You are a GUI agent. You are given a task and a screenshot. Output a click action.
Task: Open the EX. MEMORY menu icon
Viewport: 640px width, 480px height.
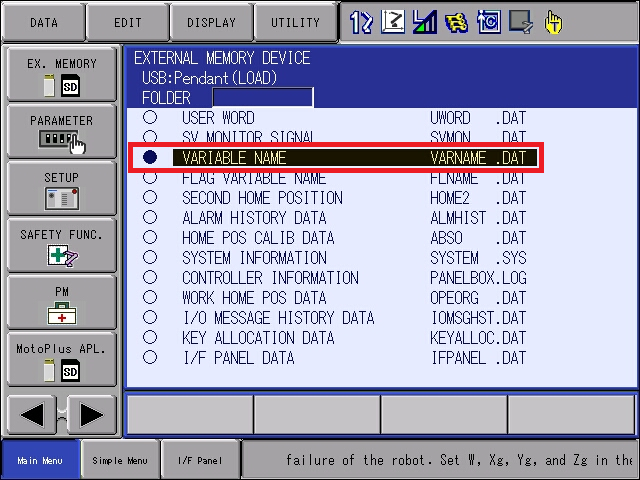(x=62, y=74)
